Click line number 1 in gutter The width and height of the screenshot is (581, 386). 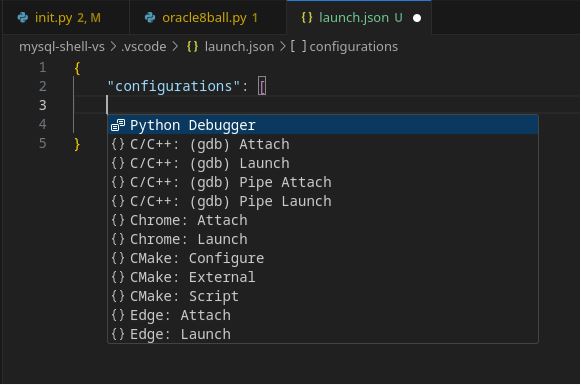click(43, 67)
